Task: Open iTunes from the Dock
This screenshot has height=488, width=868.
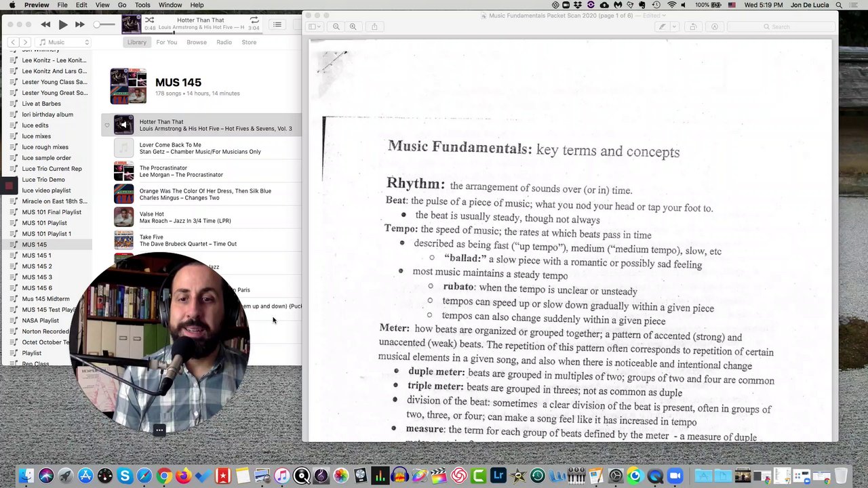Action: click(282, 476)
